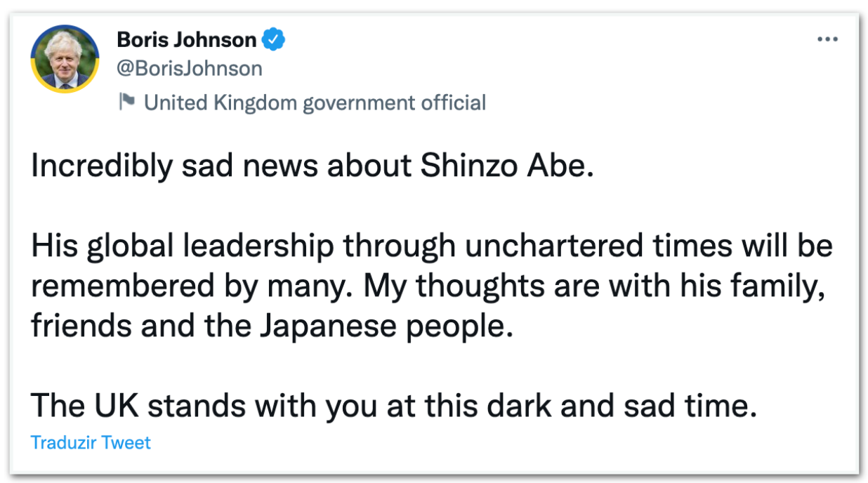Click the "Boris Johnson" display name

click(186, 40)
